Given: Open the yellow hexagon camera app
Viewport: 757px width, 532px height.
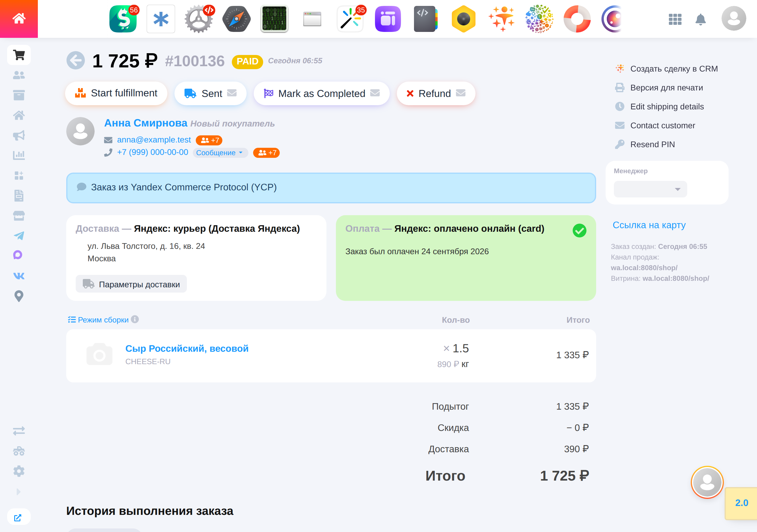Looking at the screenshot, I should click(464, 19).
